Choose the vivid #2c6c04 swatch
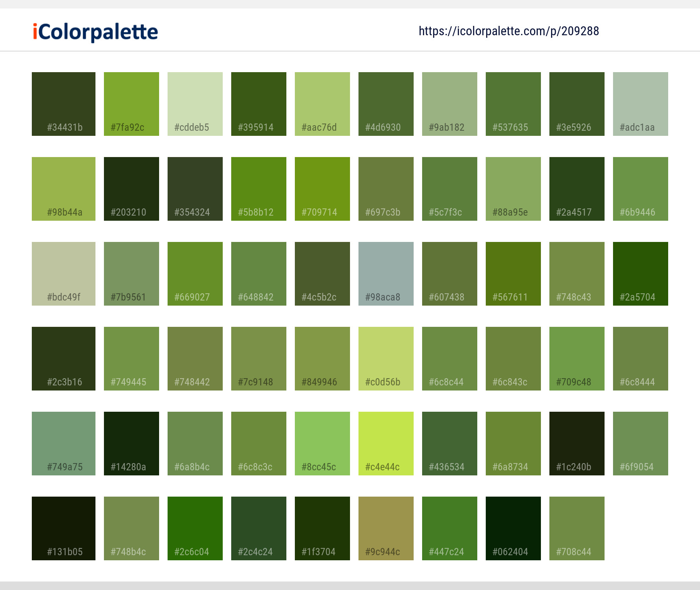 pos(195,528)
